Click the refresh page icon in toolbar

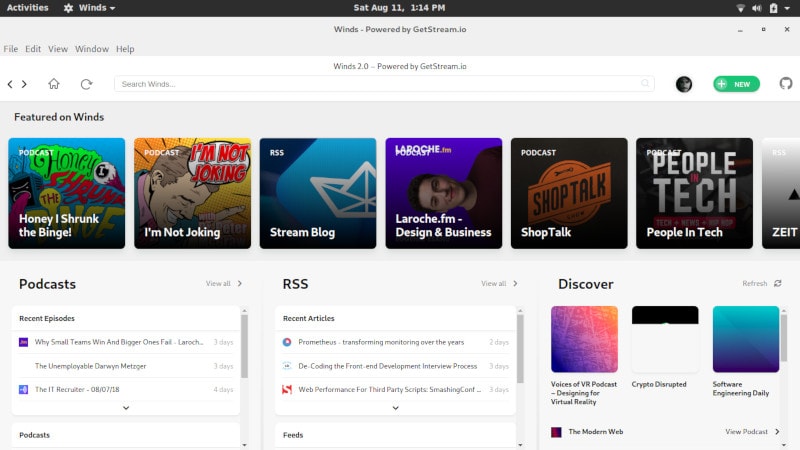point(86,84)
